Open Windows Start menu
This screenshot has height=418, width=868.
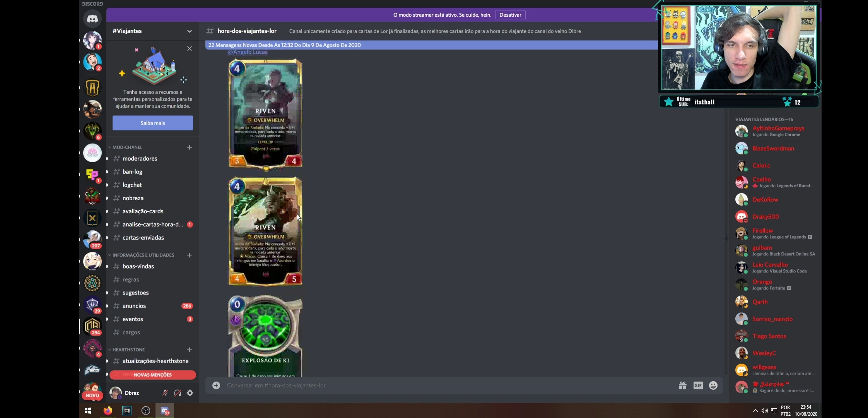click(x=88, y=411)
